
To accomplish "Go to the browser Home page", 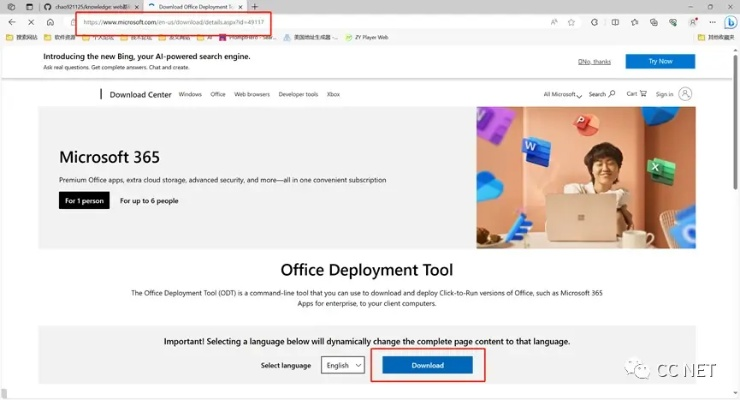I will [x=50, y=22].
